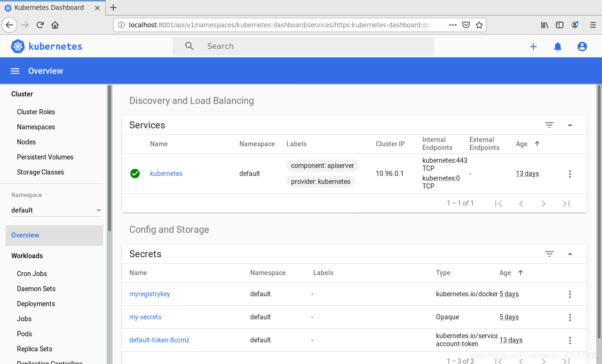Go to previous page of Services
Screen dimensions: 602x364
coord(521,204)
